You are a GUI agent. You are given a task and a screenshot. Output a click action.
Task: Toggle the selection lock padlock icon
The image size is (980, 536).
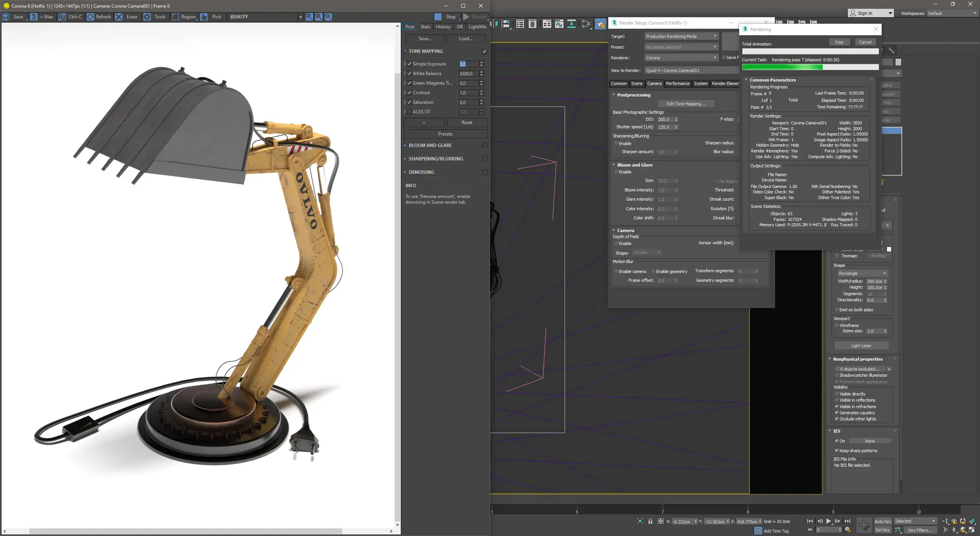point(650,521)
